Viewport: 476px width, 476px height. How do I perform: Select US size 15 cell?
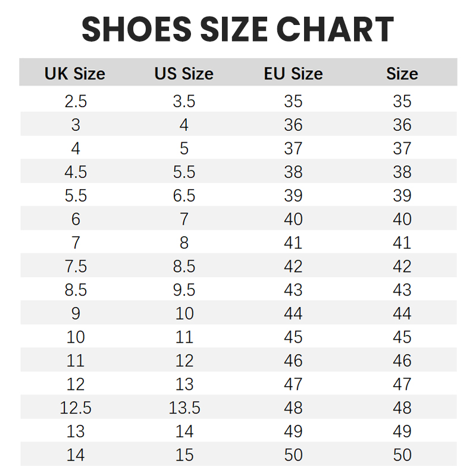184,455
